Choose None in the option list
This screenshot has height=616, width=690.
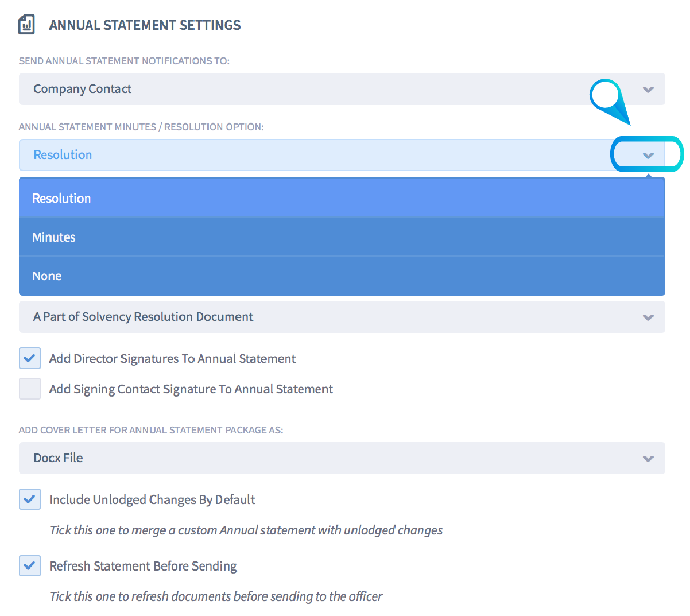(47, 276)
